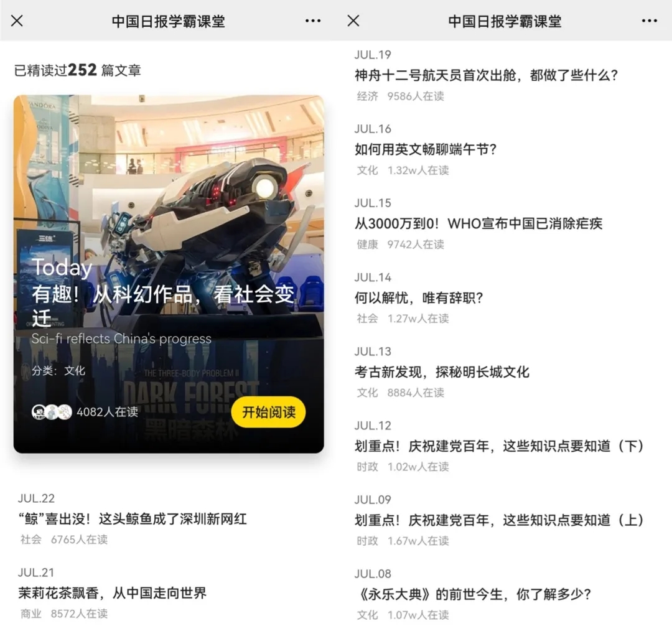The height and width of the screenshot is (626, 672).
Task: Select the JUL.08 date label
Action: coord(373,574)
